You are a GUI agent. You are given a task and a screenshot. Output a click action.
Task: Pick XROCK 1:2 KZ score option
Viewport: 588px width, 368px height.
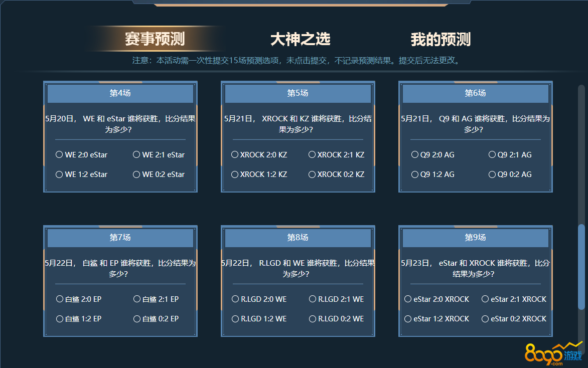point(235,174)
